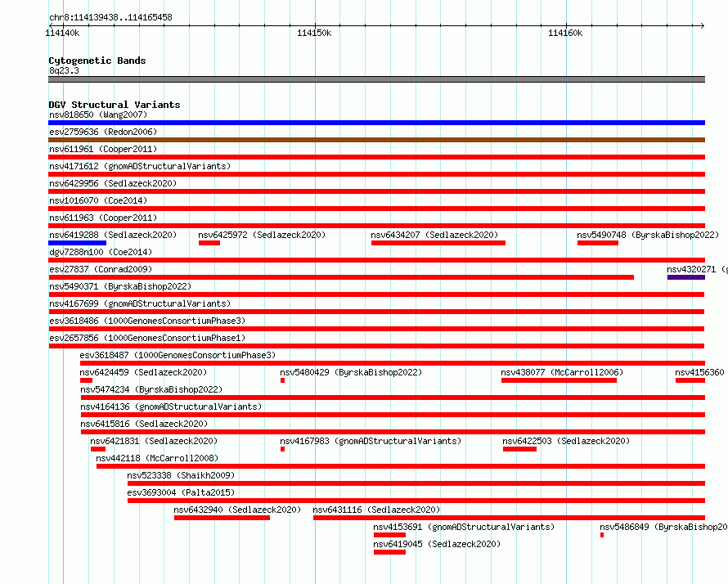
Task: Select nsv6424459 (Sedlazeck2020) label
Action: [x=143, y=372]
